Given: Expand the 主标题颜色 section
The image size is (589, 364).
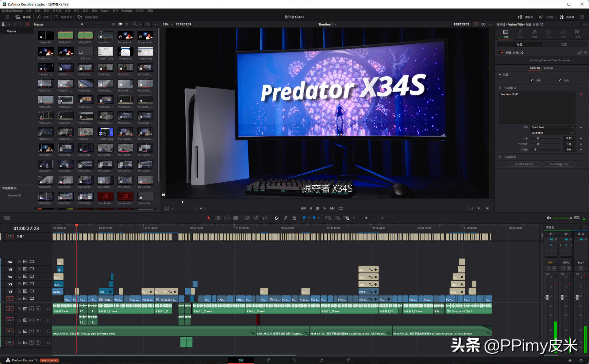Looking at the screenshot, I should pos(500,157).
